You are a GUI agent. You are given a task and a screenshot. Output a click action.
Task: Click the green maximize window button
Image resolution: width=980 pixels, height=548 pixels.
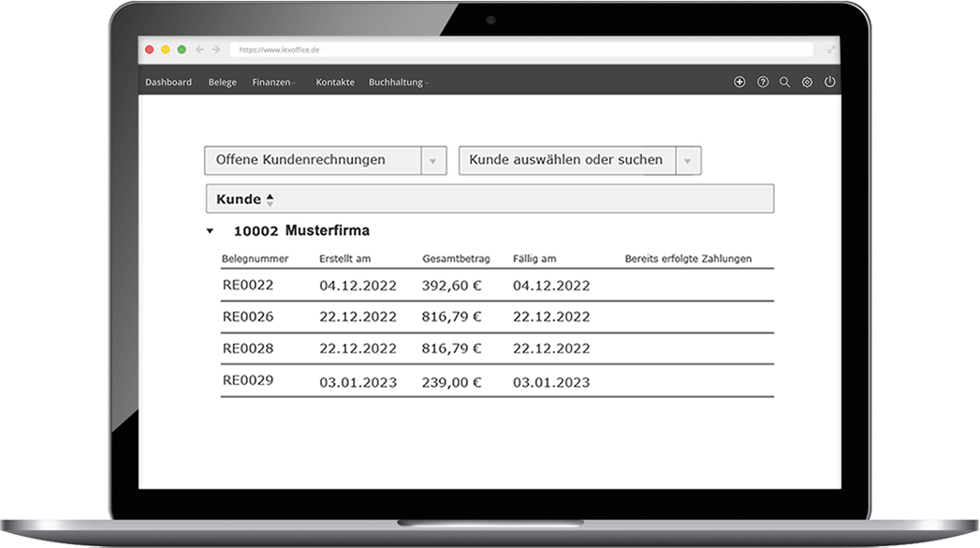(x=182, y=50)
